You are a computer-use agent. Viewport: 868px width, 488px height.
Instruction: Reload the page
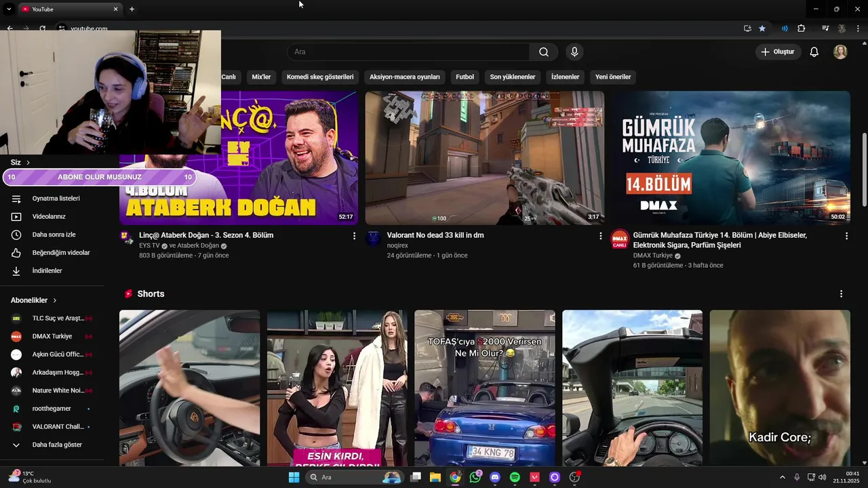click(x=42, y=28)
